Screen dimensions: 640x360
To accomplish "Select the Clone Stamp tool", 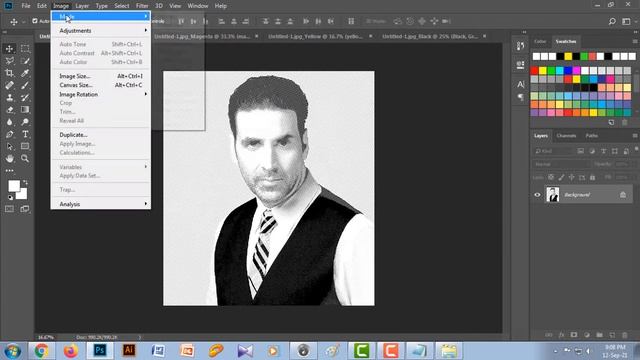I will 9,98.
